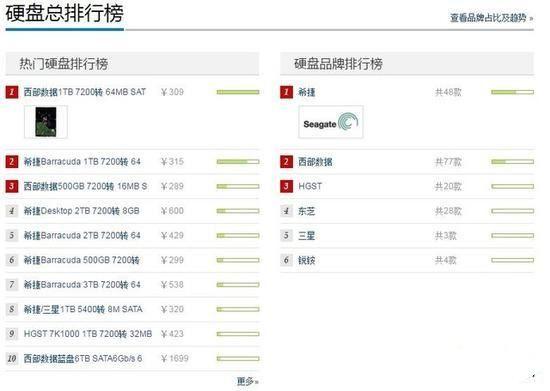Click rank 2 badge for 希捷Barracuda 1TB

(x=12, y=162)
